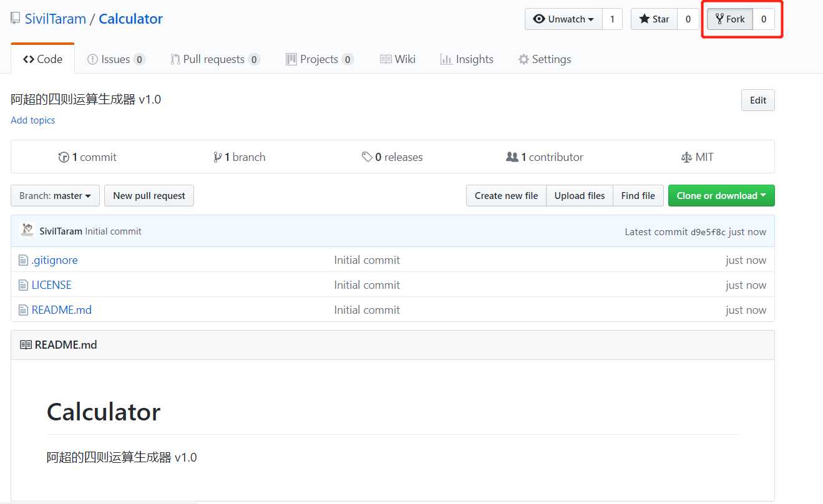Click the Insights graph icon
The image size is (823, 504).
pos(446,59)
